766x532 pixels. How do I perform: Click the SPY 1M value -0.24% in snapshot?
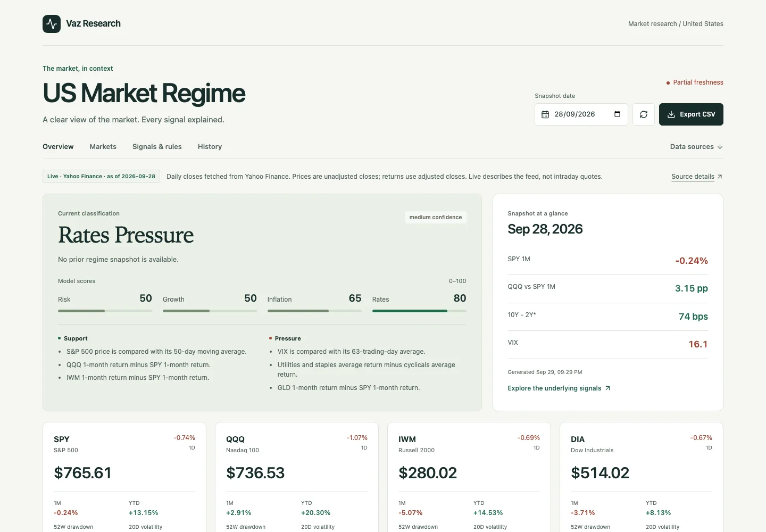(692, 261)
